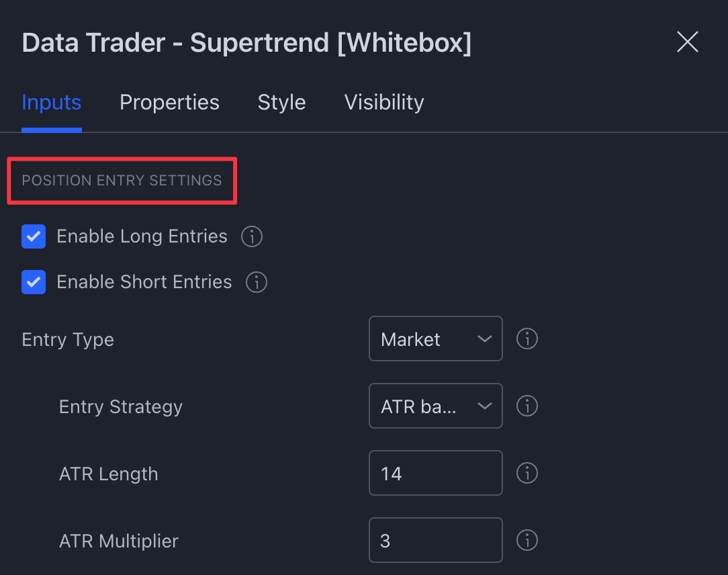Viewport: 728px width, 575px height.
Task: Switch to the Properties tab
Action: tap(169, 102)
